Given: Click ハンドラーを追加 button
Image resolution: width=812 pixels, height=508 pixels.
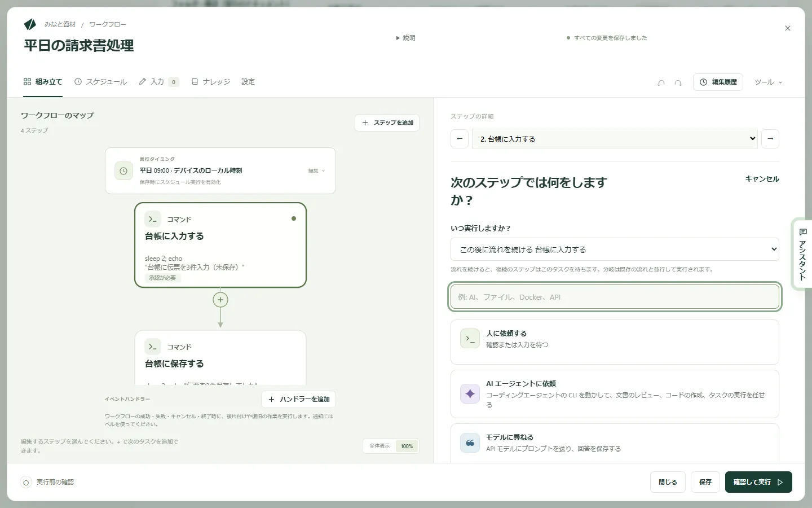Looking at the screenshot, I should pos(298,399).
